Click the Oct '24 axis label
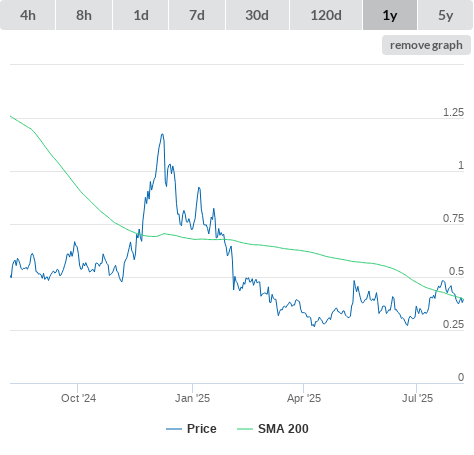This screenshot has height=455, width=474. tap(78, 398)
